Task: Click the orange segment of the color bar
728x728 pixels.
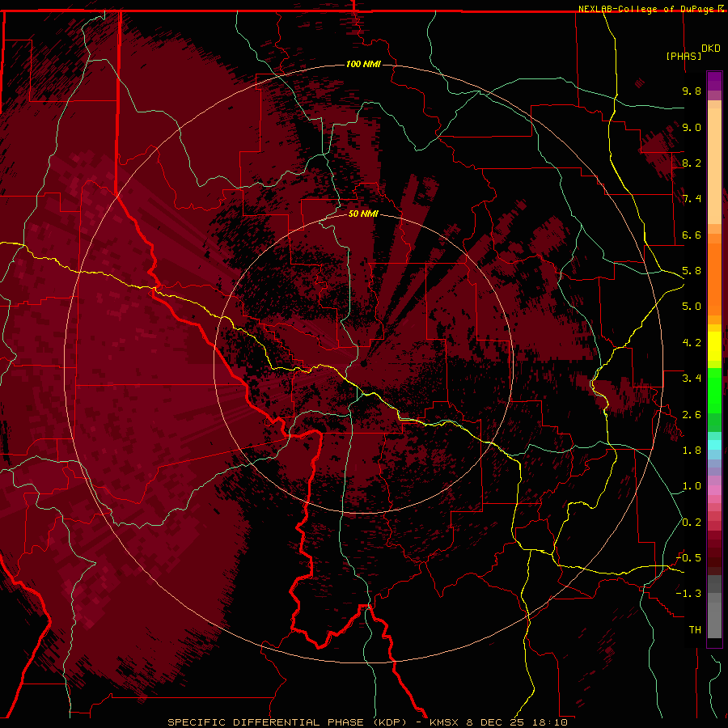Action: [x=714, y=278]
